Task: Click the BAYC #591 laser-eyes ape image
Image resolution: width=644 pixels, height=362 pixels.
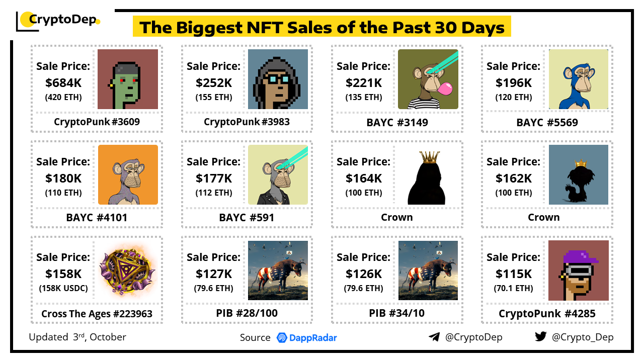Action: pyautogui.click(x=278, y=174)
